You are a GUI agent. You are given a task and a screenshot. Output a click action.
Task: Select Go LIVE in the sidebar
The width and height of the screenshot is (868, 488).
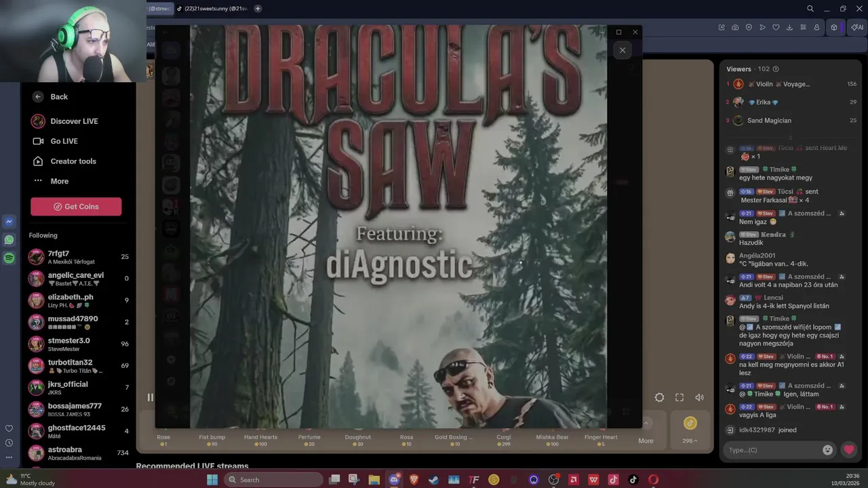tap(55, 141)
